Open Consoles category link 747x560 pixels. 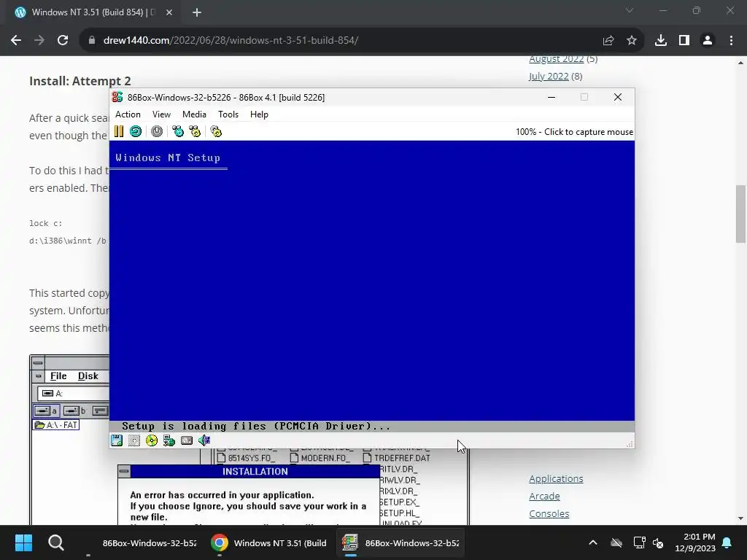[549, 514]
